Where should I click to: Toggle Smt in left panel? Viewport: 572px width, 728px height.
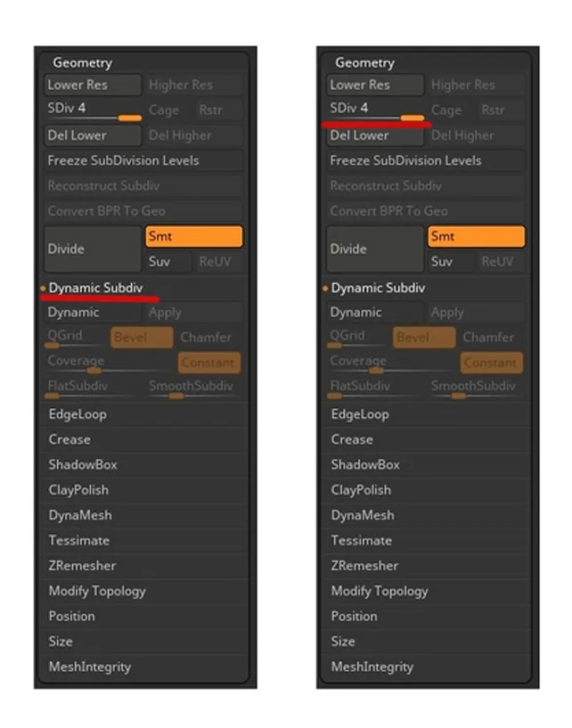(x=193, y=236)
